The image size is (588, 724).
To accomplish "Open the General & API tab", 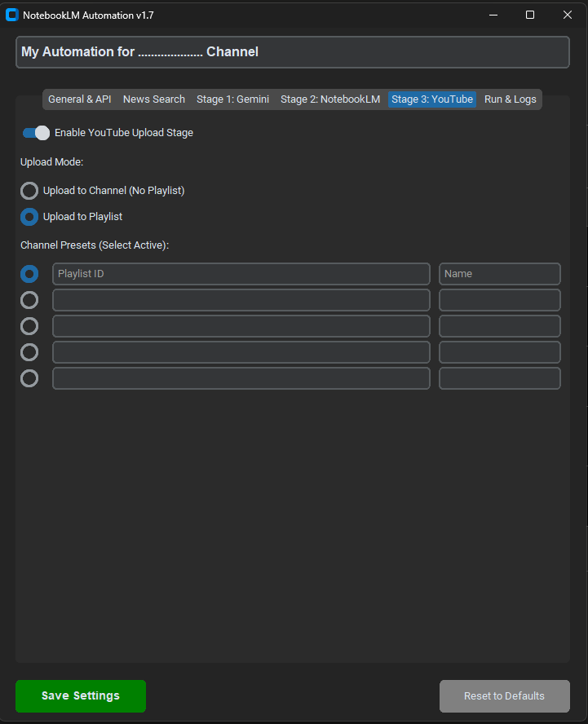I will pyautogui.click(x=79, y=99).
